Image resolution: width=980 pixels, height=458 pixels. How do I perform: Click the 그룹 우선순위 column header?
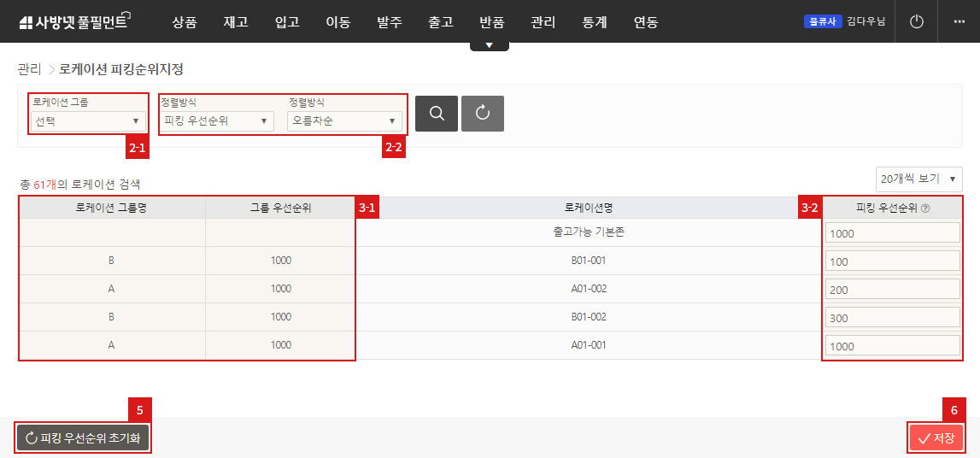pyautogui.click(x=280, y=208)
